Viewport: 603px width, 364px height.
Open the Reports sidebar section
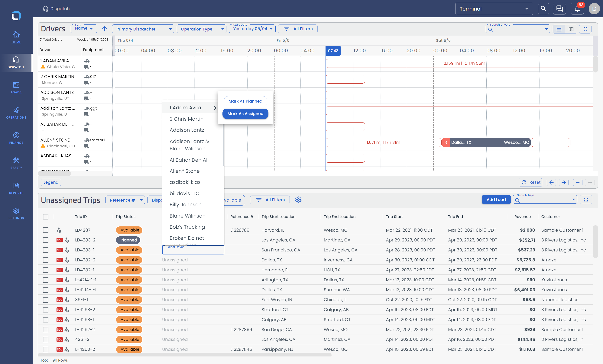16,188
